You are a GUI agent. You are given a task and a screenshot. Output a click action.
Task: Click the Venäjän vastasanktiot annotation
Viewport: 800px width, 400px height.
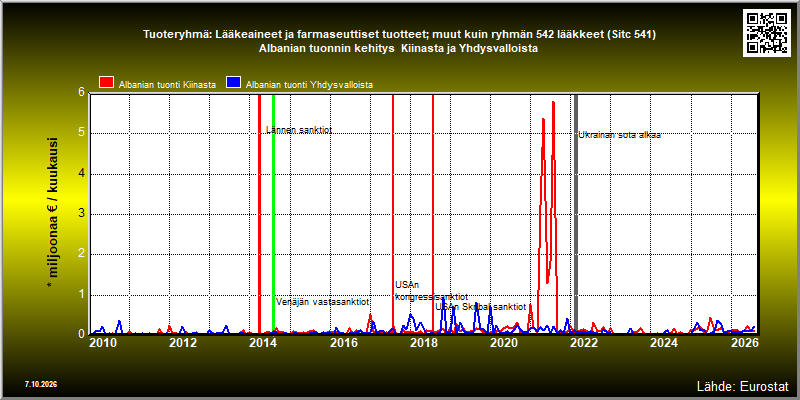point(322,302)
